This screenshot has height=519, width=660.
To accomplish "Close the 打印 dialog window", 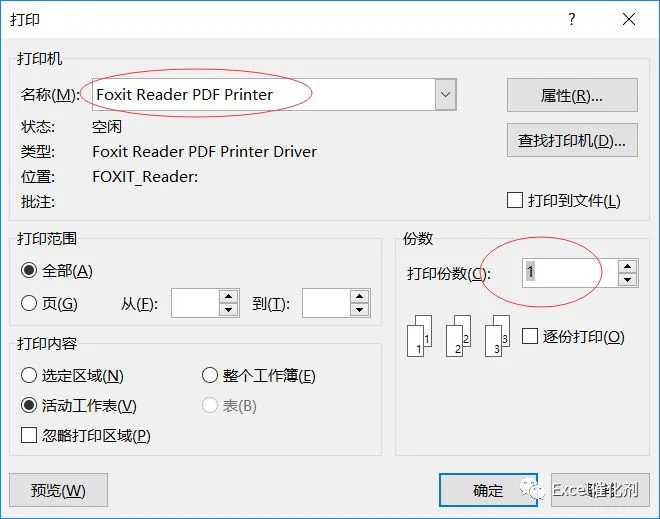I will click(629, 19).
